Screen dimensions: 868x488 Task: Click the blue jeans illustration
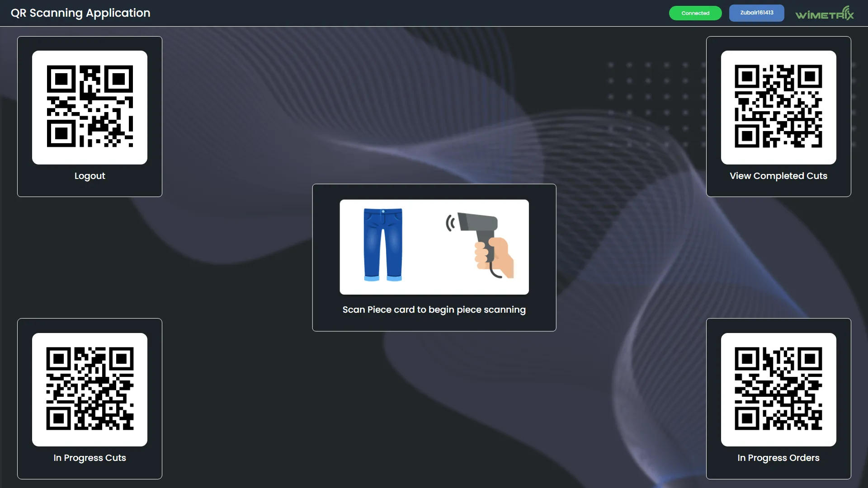tap(383, 245)
